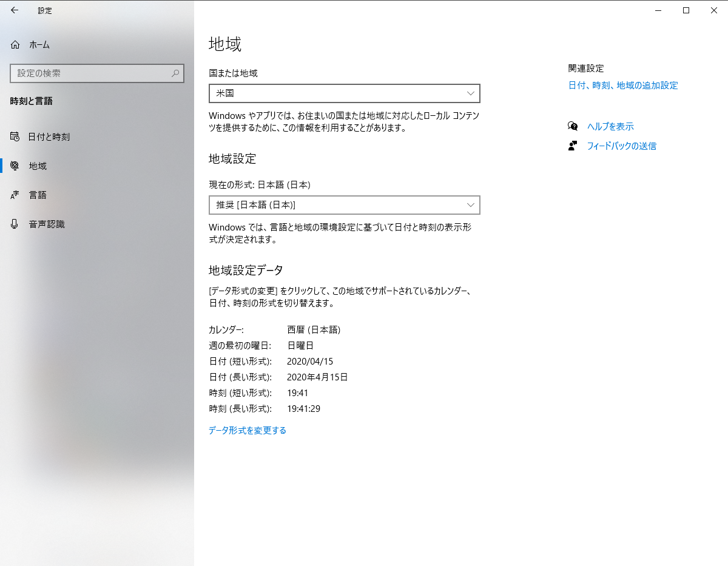Click the 関連設定 heading
Image resolution: width=728 pixels, height=566 pixels.
click(x=586, y=69)
